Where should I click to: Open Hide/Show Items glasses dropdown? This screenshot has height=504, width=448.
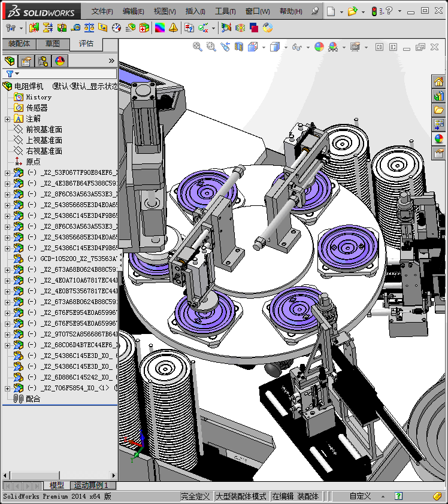point(308,47)
